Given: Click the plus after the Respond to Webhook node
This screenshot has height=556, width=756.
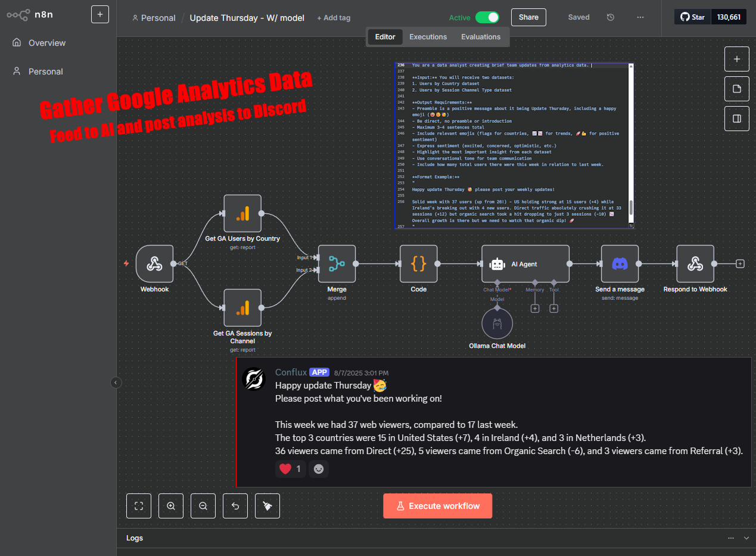Looking at the screenshot, I should tap(740, 263).
